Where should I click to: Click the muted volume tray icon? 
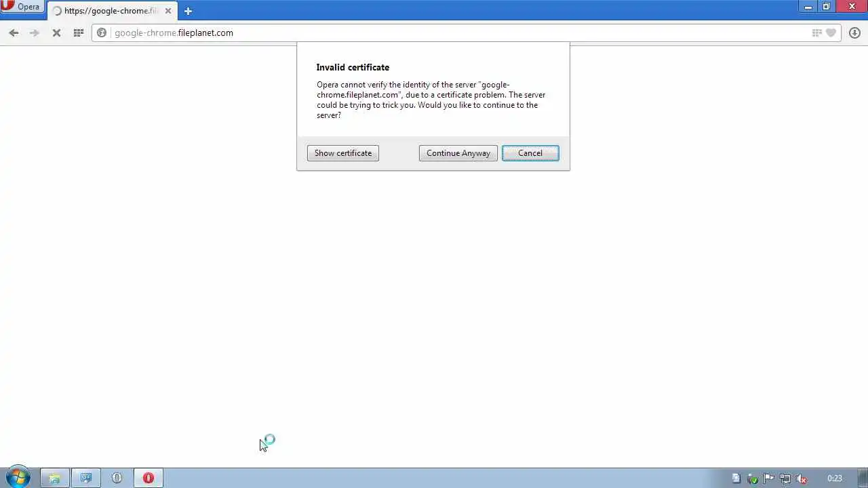[x=802, y=479]
